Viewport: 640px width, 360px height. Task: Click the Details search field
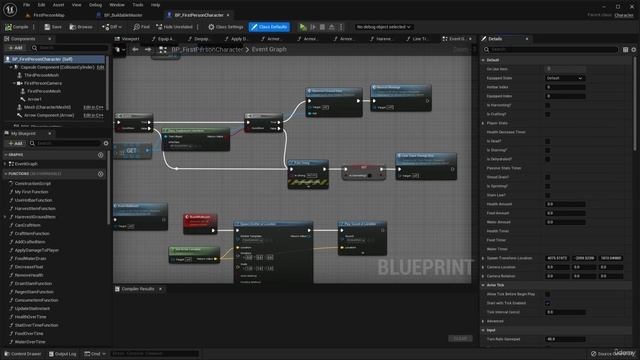pyautogui.click(x=550, y=49)
